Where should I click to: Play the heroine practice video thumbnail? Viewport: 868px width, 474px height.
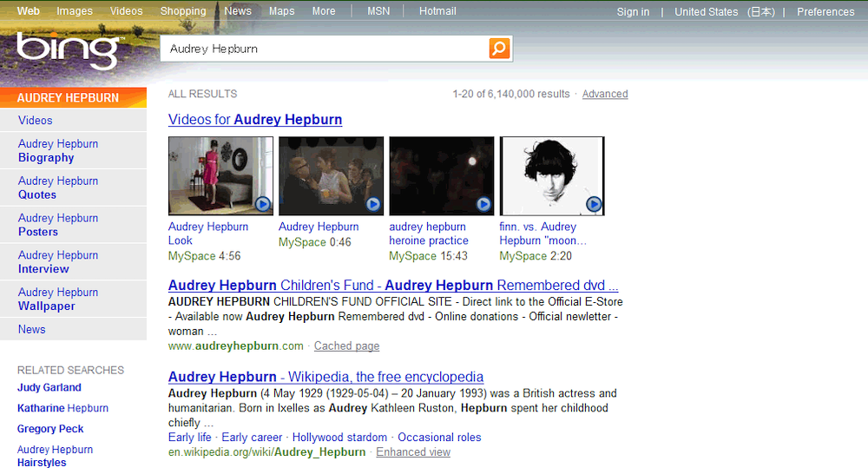click(x=441, y=176)
